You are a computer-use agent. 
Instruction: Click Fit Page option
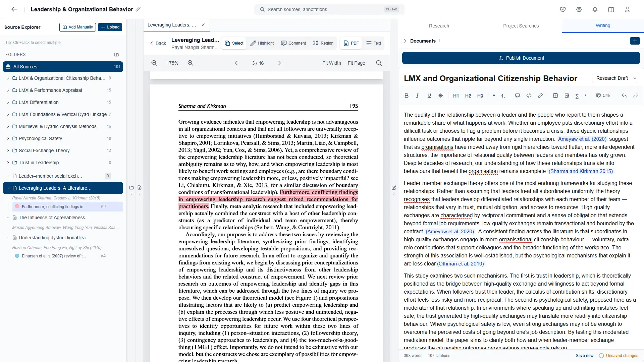(356, 63)
